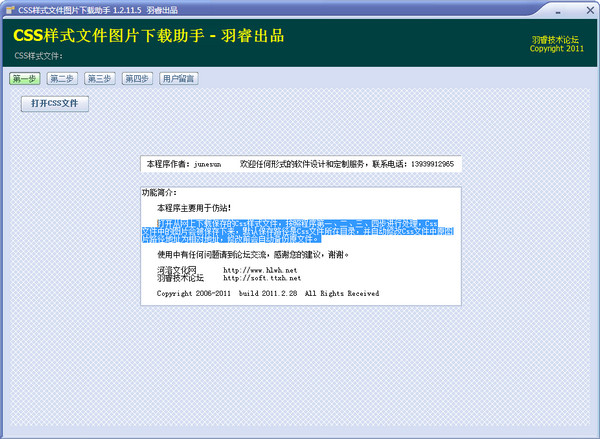The height and width of the screenshot is (439, 600).
Task: Close the window with the X button
Action: [590, 10]
